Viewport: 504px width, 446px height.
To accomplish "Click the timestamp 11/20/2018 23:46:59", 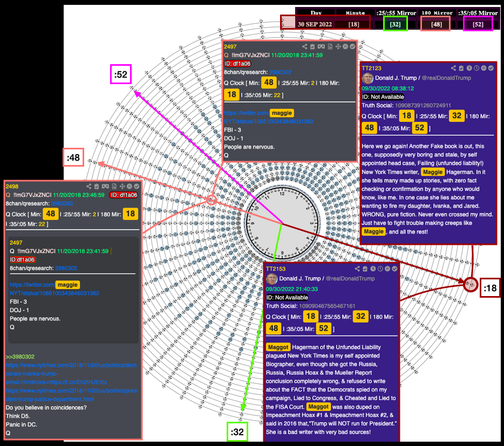I will (79, 195).
